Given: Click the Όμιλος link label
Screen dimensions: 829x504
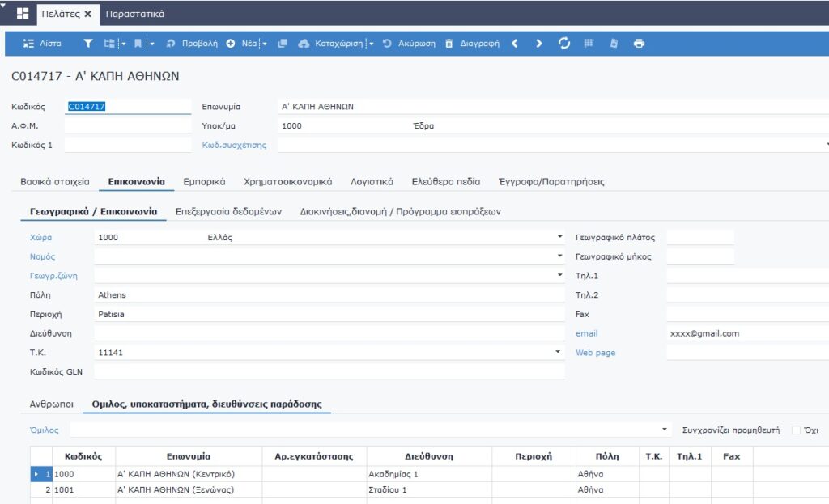Looking at the screenshot, I should [45, 430].
